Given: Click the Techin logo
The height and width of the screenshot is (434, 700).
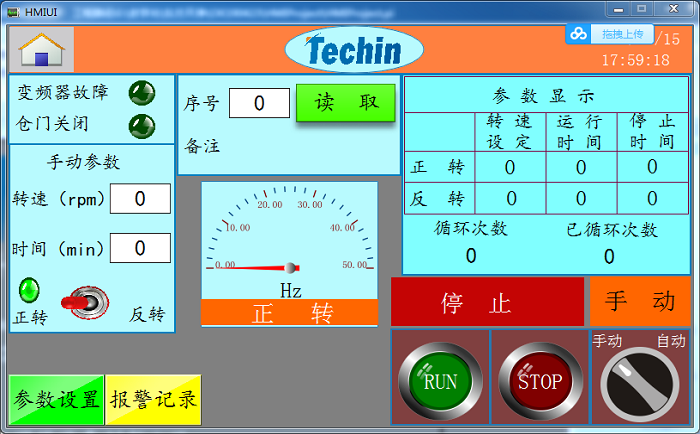Looking at the screenshot, I should click(353, 50).
